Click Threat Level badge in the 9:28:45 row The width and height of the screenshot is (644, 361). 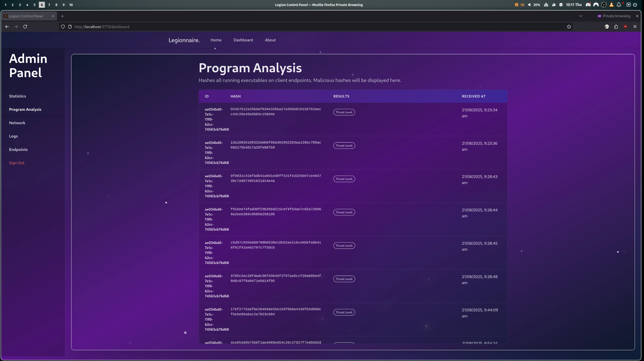[x=344, y=246]
